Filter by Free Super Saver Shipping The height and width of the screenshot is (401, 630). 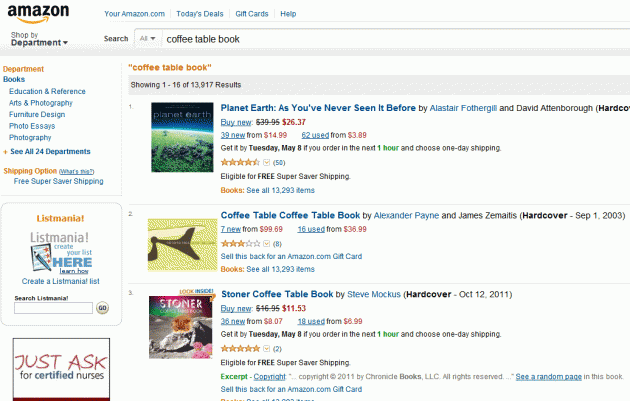click(59, 181)
